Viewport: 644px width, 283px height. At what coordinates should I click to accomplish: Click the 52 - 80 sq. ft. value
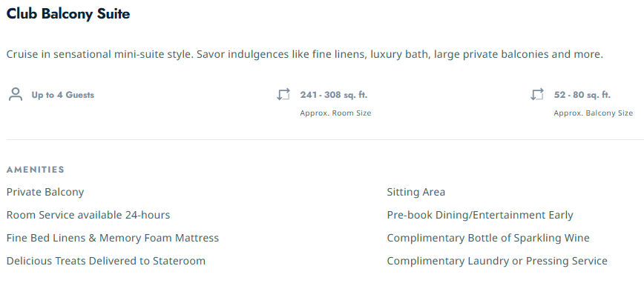(582, 95)
